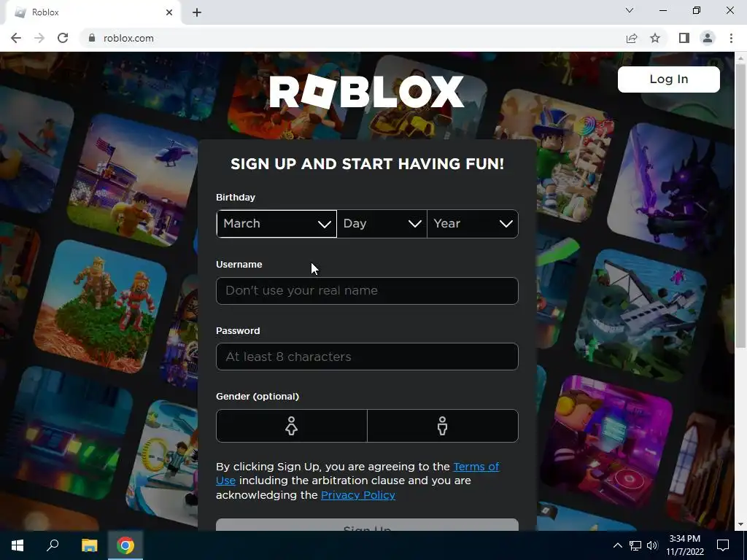Select the Roblox browser tab
The height and width of the screenshot is (560, 747).
93,12
